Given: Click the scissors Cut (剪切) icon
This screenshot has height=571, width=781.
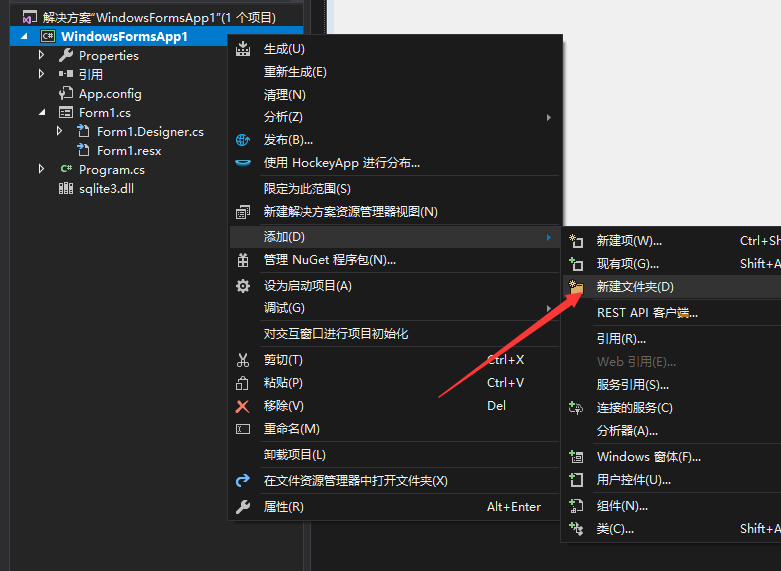Looking at the screenshot, I should (243, 360).
